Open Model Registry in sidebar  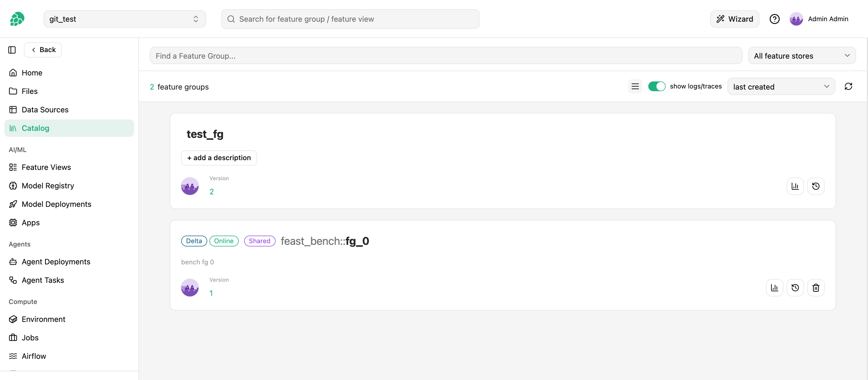(x=69, y=186)
